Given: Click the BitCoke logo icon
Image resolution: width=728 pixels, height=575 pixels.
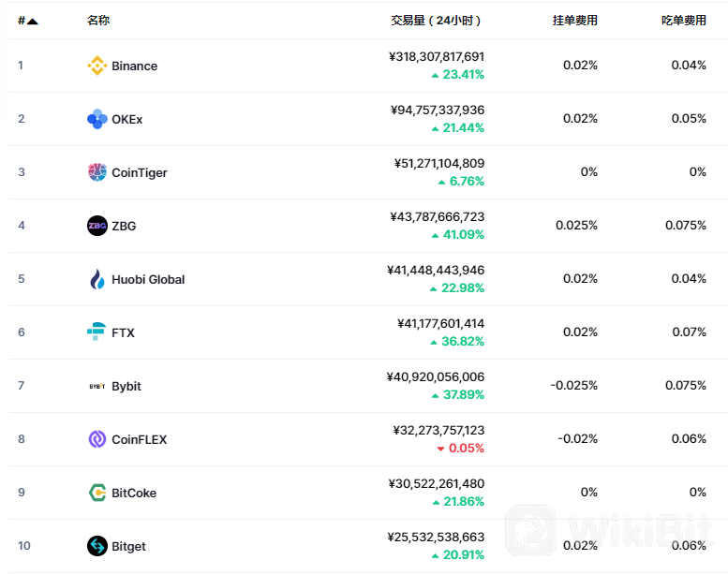Looking at the screenshot, I should click(97, 493).
